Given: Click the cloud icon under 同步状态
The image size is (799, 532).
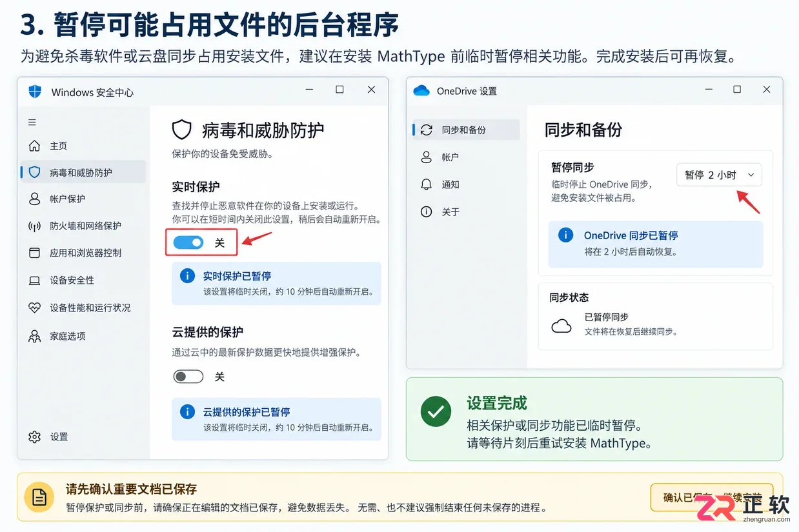Looking at the screenshot, I should point(561,326).
